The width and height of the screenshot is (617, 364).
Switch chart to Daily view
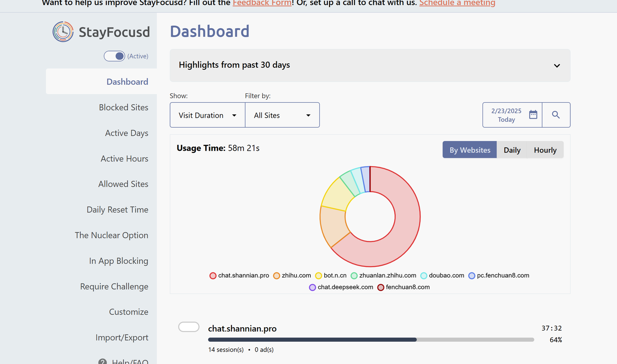[x=512, y=150]
